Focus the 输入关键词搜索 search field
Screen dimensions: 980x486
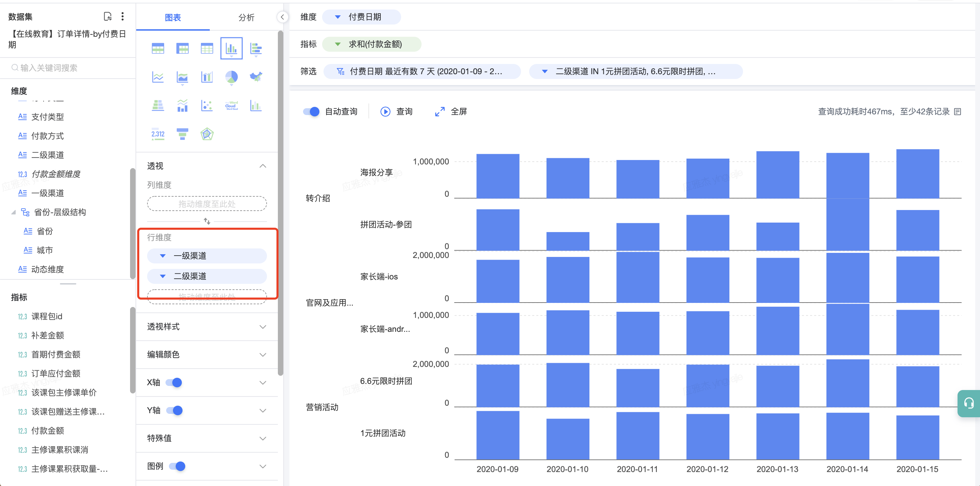68,68
